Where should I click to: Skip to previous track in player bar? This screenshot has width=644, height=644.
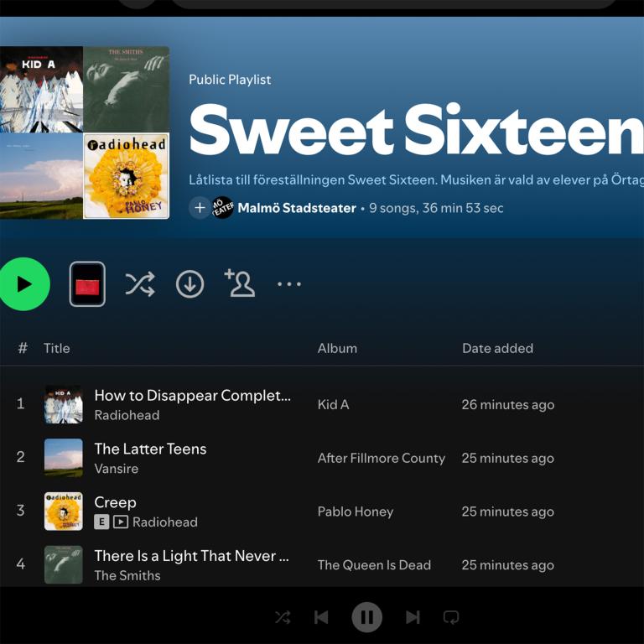point(321,617)
